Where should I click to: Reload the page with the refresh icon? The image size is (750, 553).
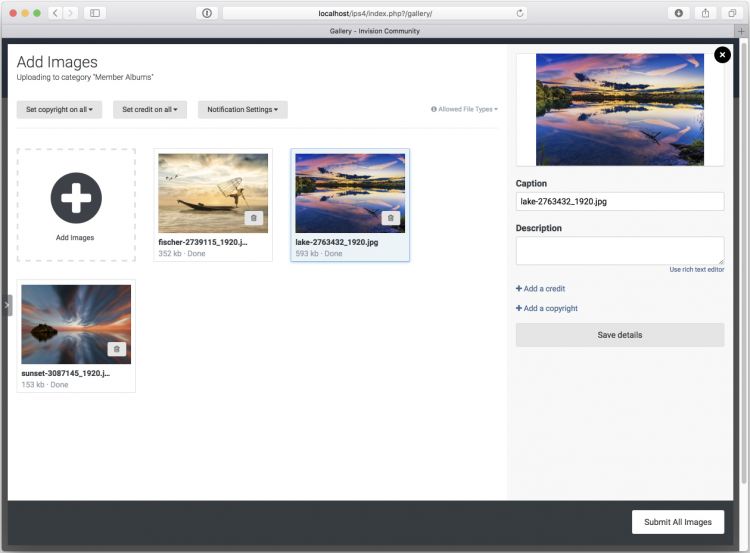point(520,13)
